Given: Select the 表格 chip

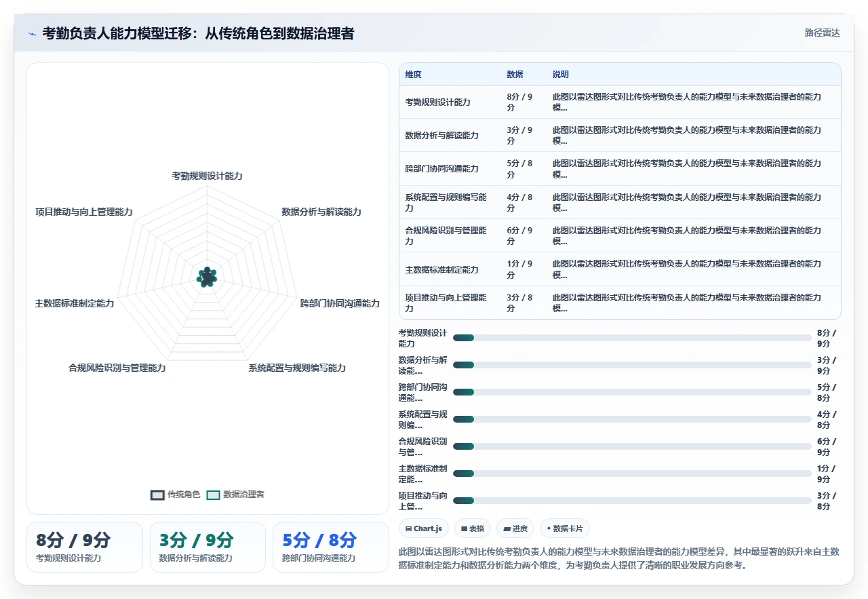Looking at the screenshot, I should (473, 528).
